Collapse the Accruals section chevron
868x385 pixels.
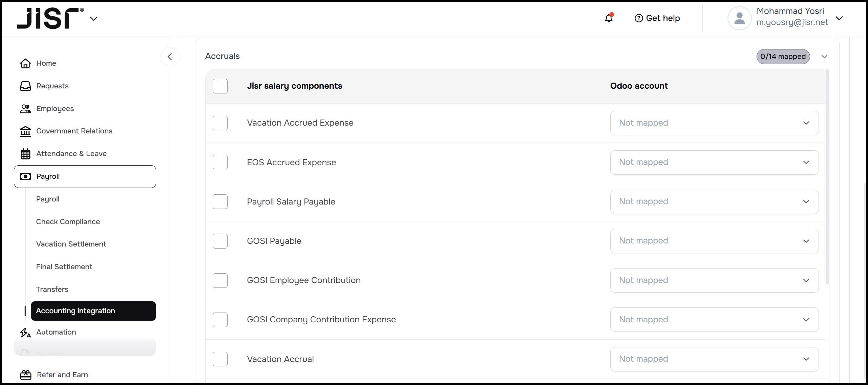pos(824,57)
